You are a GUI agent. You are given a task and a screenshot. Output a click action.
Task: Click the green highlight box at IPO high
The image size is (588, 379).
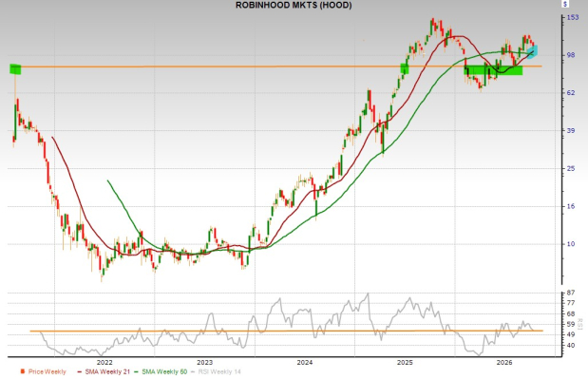coord(15,69)
